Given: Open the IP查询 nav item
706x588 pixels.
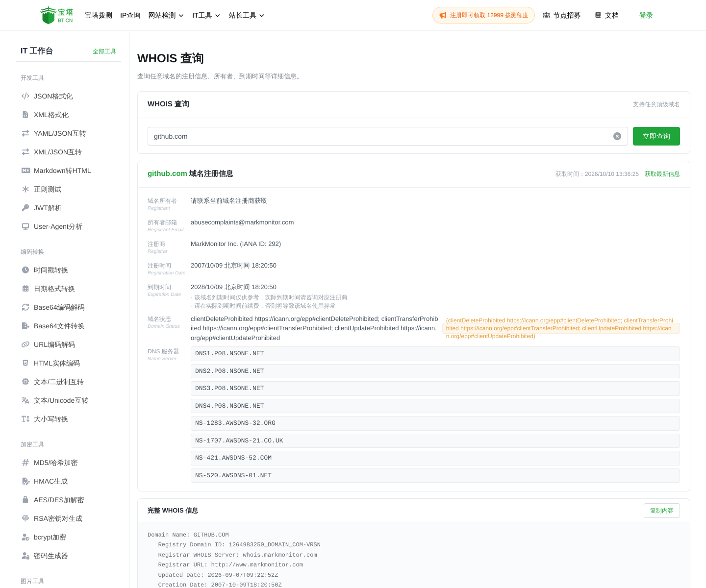Looking at the screenshot, I should [130, 15].
